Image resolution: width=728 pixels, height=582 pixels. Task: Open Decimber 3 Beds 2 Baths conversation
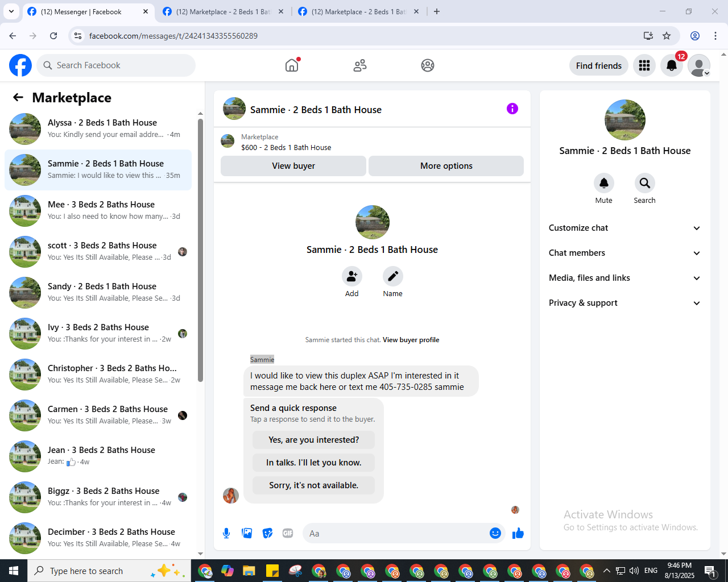click(98, 538)
